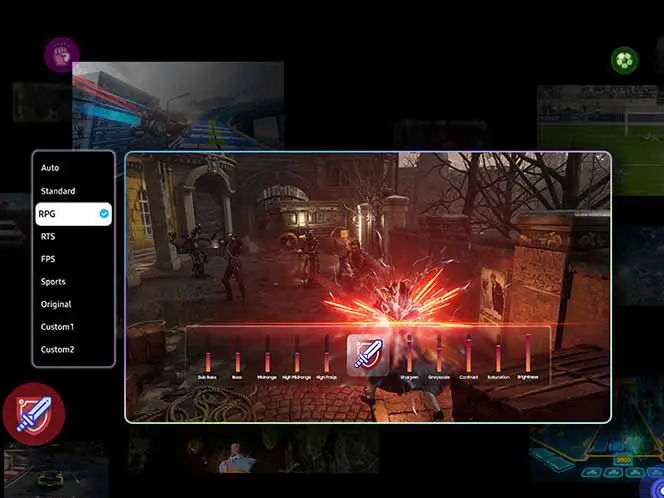664x498 pixels.
Task: Click the Contrast slider
Action: coord(468,355)
